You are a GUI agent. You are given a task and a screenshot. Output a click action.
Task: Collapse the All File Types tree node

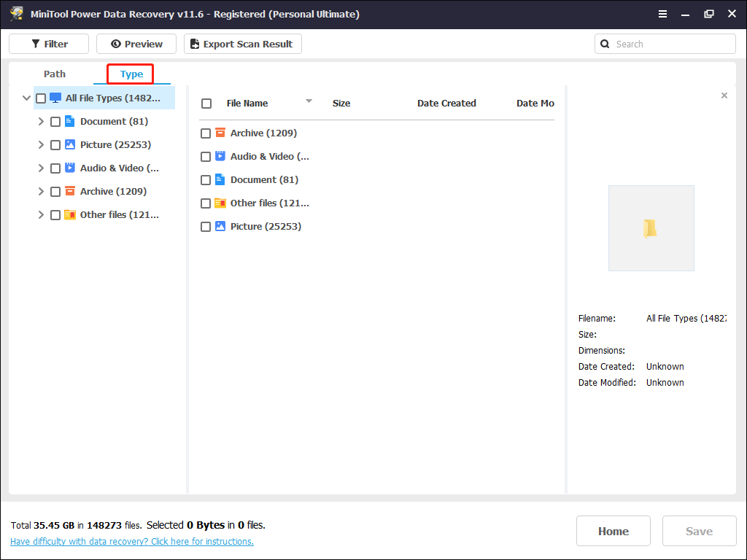click(27, 98)
